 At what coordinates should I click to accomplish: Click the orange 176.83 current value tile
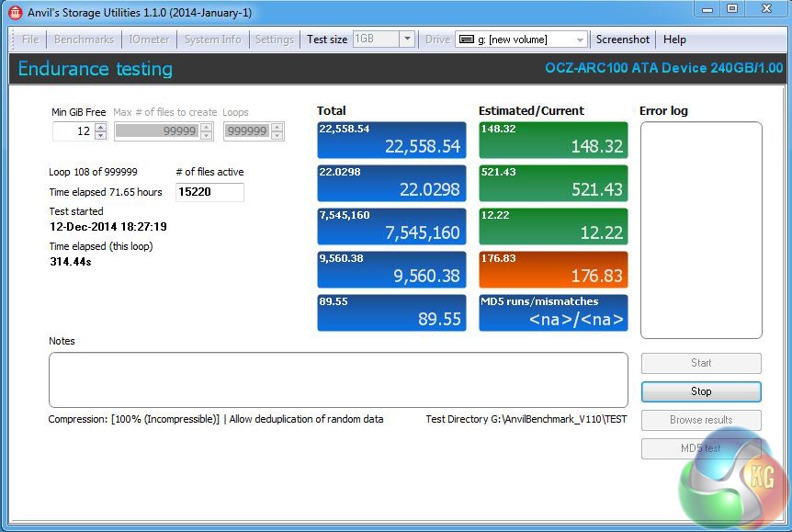point(553,269)
